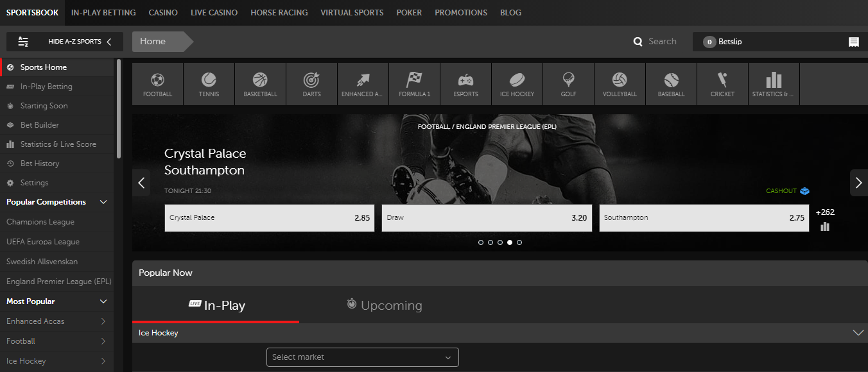Collapse the Most Popular section
Viewport: 868px width, 372px height.
click(103, 301)
